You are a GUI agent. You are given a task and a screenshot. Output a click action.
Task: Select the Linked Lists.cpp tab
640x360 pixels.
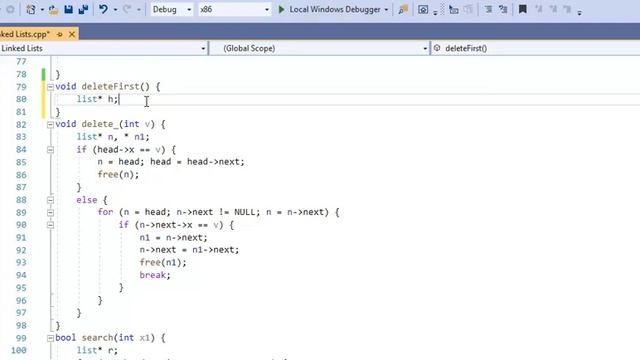tap(24, 34)
